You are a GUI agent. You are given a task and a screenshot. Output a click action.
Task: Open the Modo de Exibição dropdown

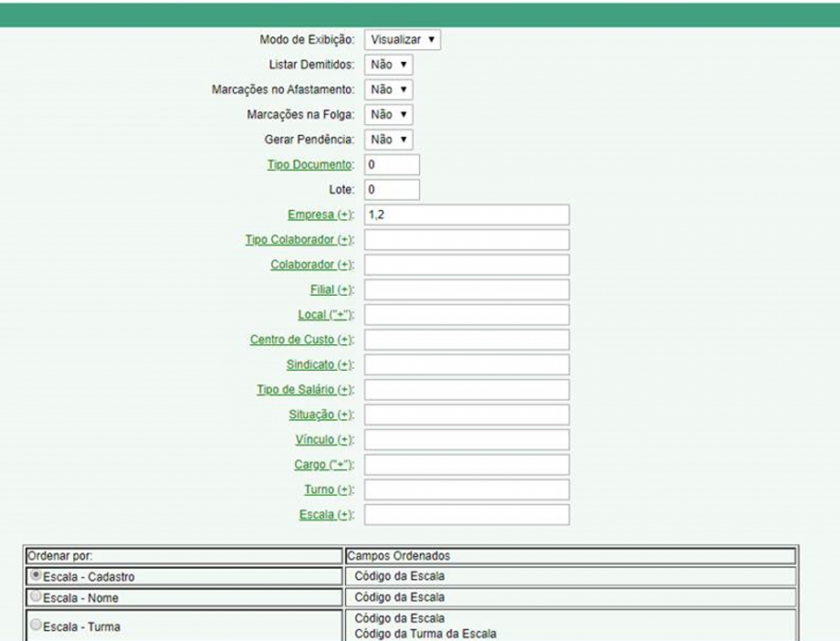point(403,40)
